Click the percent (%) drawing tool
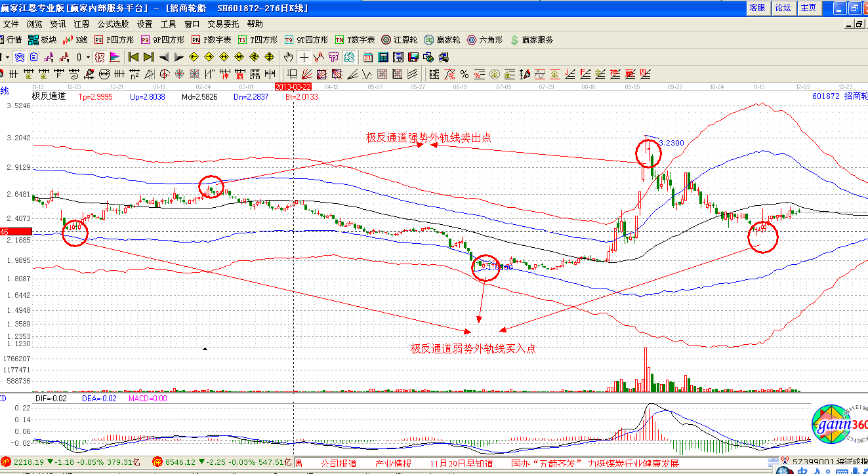This screenshot has width=868, height=474. 465,73
